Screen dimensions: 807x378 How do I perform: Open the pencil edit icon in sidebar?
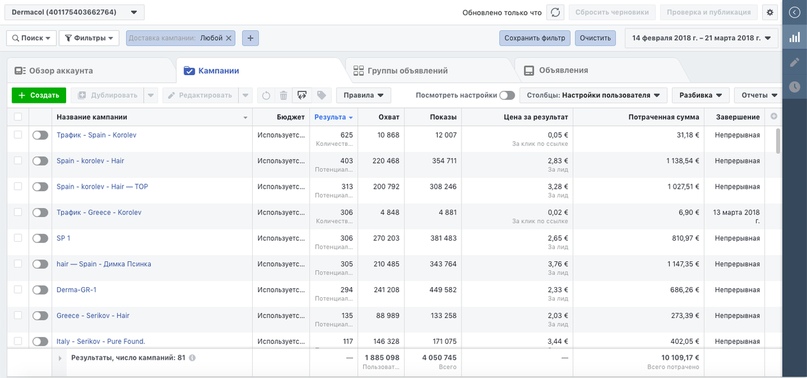(795, 62)
